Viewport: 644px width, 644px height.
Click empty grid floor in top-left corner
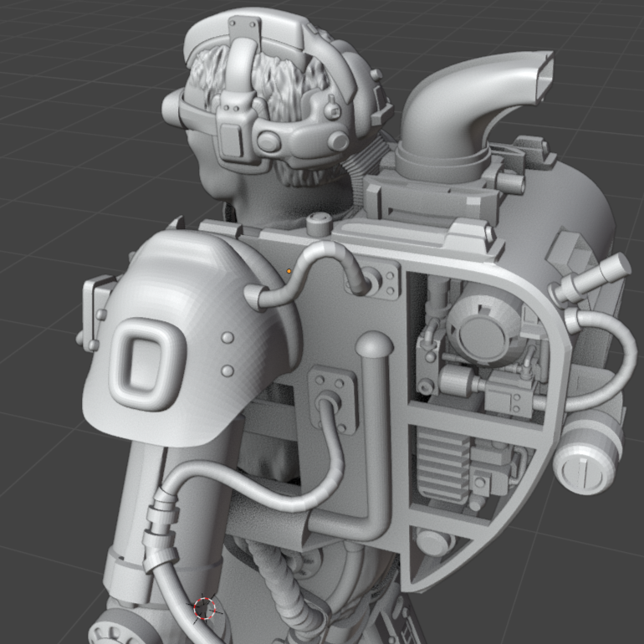pos(50,50)
